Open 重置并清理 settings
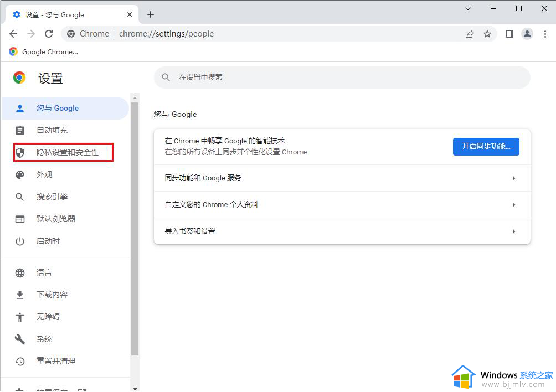Screen dimensions: 556x392 65,361
